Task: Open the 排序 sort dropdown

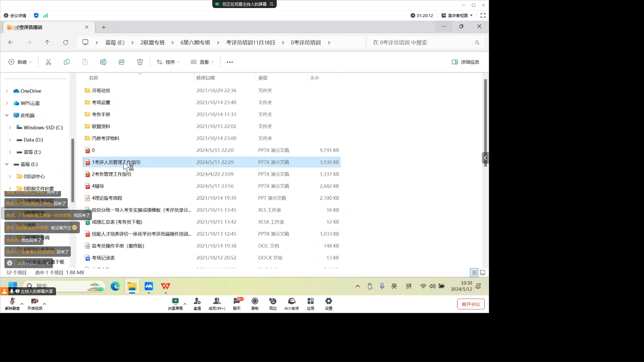Action: point(168,62)
